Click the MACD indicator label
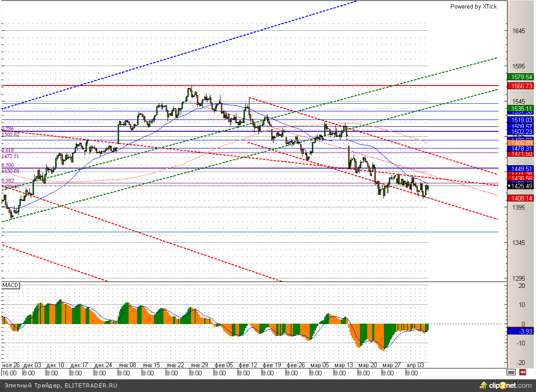Image resolution: width=536 pixels, height=392 pixels. tap(10, 285)
